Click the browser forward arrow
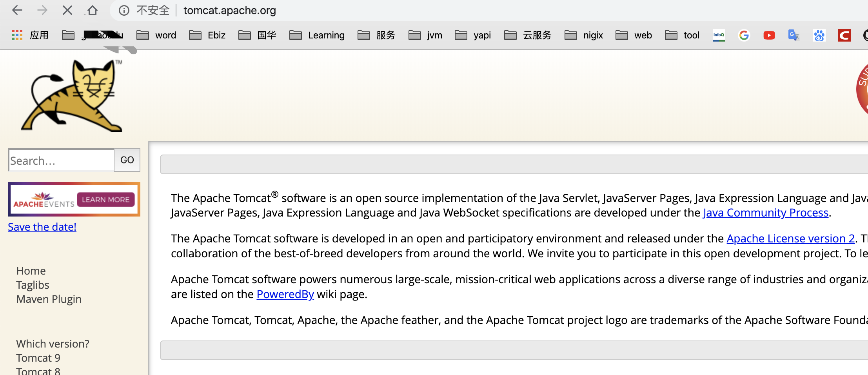The image size is (868, 375). click(x=42, y=10)
